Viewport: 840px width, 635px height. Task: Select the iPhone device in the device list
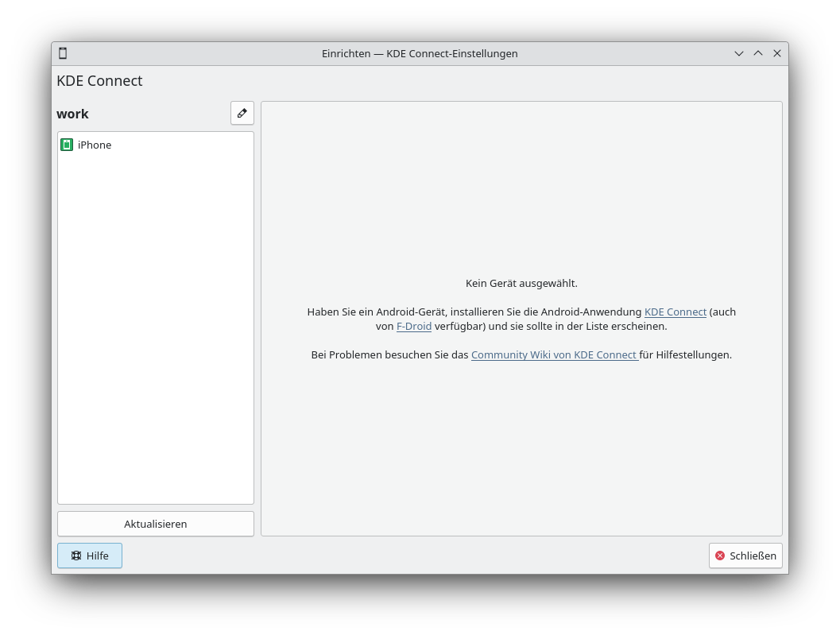tap(95, 145)
